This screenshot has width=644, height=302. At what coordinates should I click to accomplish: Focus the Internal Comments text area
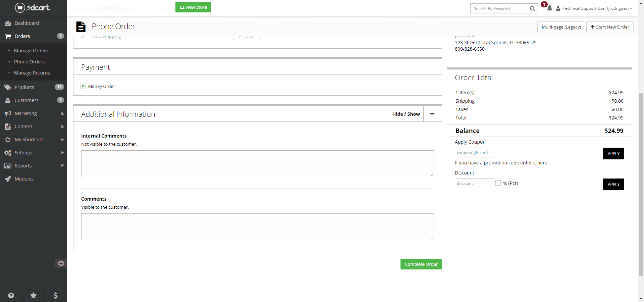[x=257, y=164]
